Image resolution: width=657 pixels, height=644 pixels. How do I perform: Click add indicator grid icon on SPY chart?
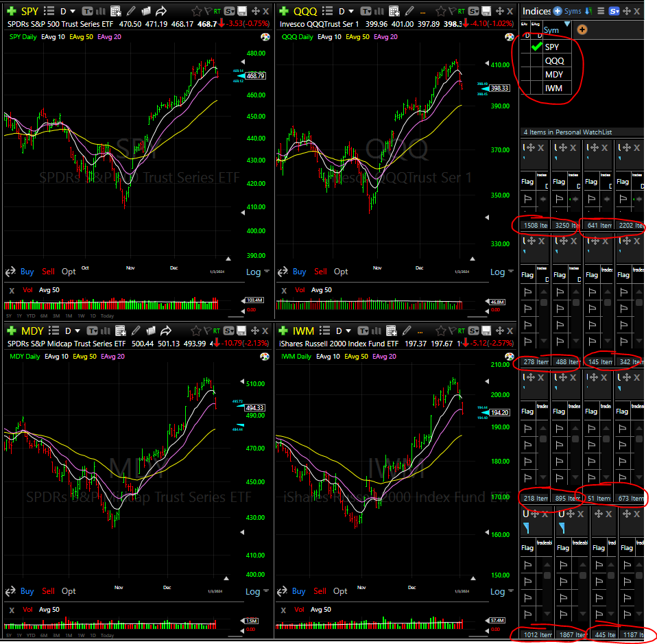click(x=116, y=11)
